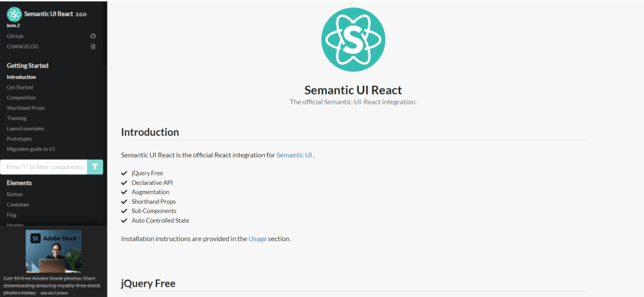
Task: Select Button under Elements
Action: pos(14,194)
